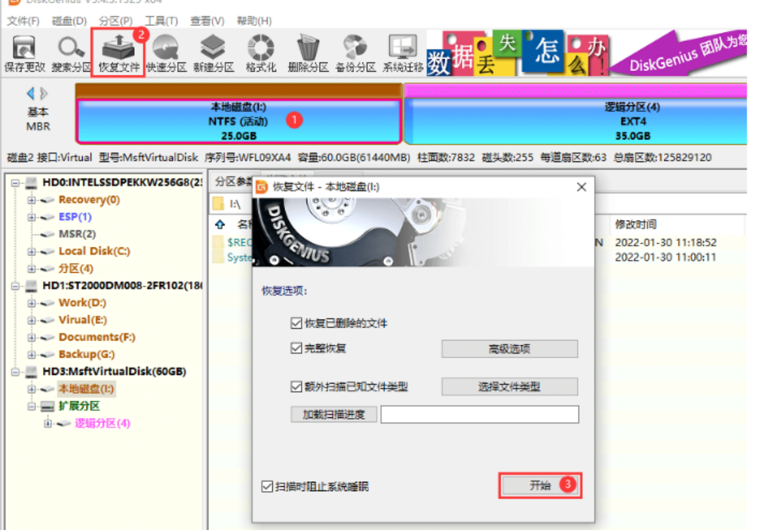Toggle the 完整恢复 checkbox
Viewport: 761px width, 532px height.
pos(296,348)
